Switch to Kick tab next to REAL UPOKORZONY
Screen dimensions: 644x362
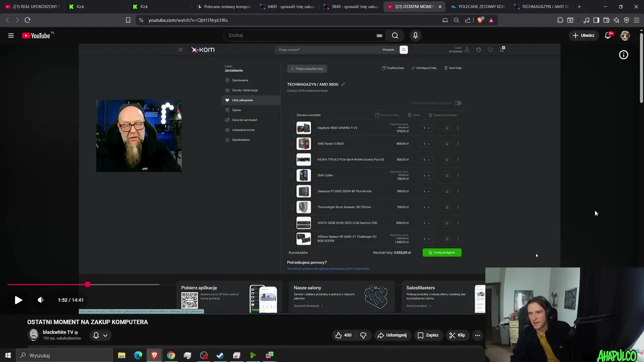coord(96,7)
